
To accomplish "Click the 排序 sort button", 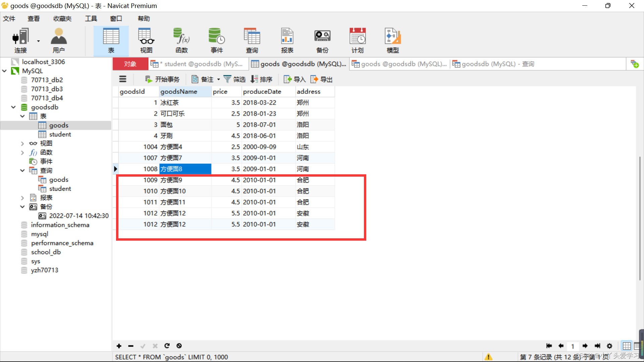I will [x=261, y=79].
